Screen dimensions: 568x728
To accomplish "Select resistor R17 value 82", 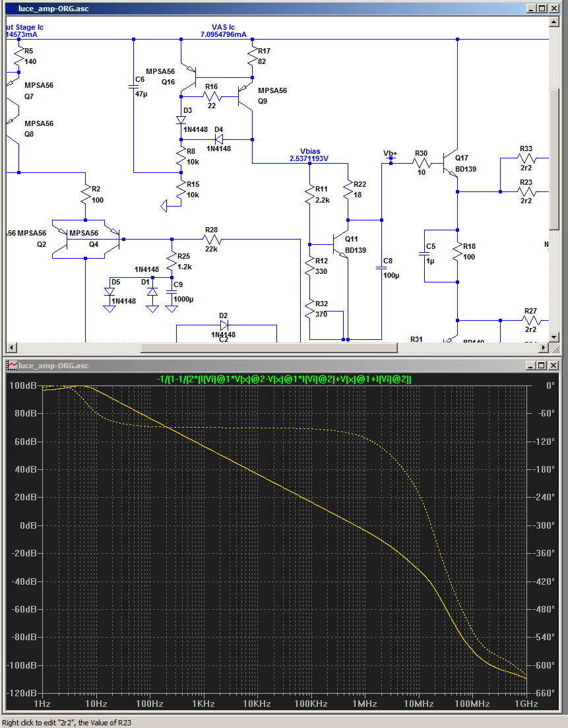I will coord(262,61).
